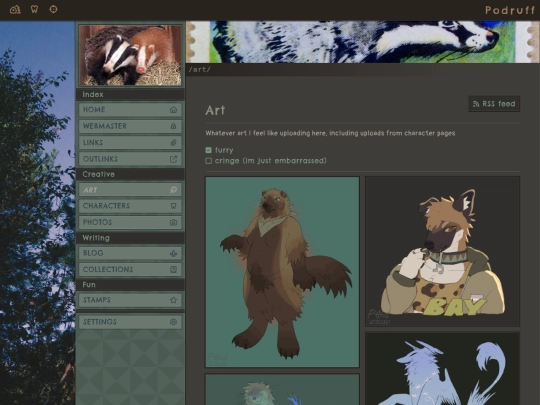Screen dimensions: 540x405
Task: Click the icon on BLOG row
Action: click(x=173, y=253)
